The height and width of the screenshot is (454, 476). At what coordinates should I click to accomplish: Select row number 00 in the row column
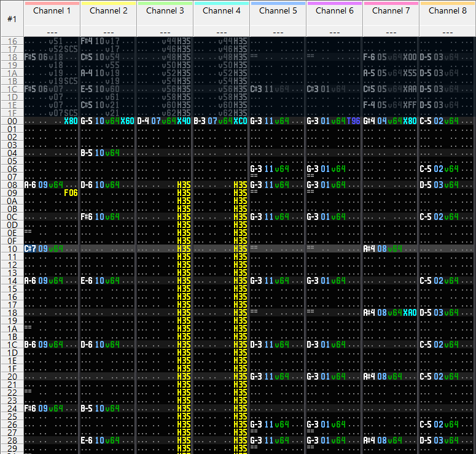12,121
